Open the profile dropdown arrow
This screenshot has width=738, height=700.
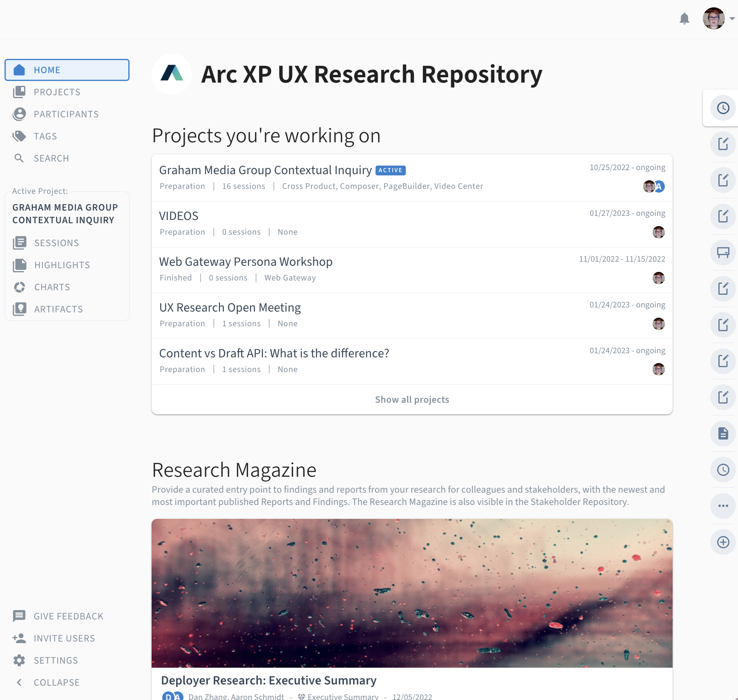(732, 18)
